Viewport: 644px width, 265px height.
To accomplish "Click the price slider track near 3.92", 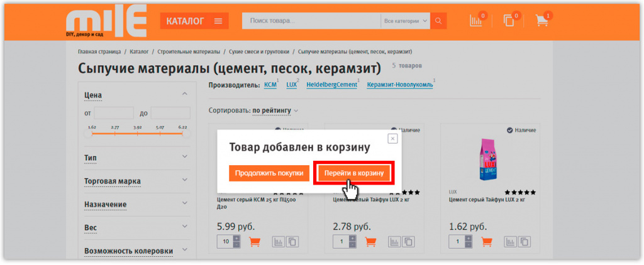I will [x=138, y=134].
